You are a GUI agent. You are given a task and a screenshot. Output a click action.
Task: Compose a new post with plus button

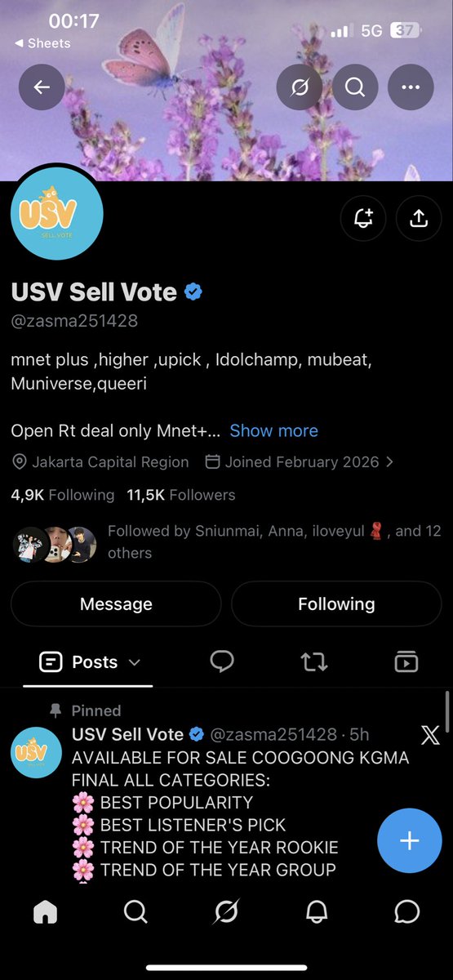[x=409, y=841]
